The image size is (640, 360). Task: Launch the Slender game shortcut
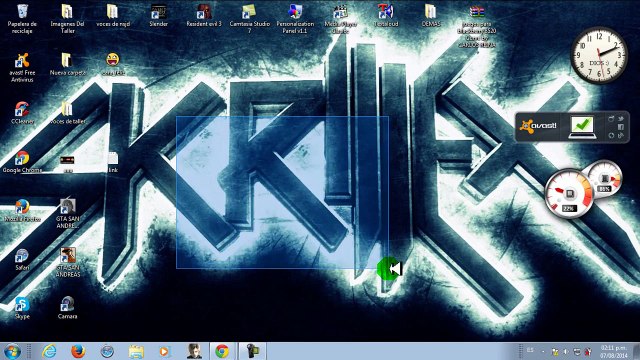coord(158,16)
